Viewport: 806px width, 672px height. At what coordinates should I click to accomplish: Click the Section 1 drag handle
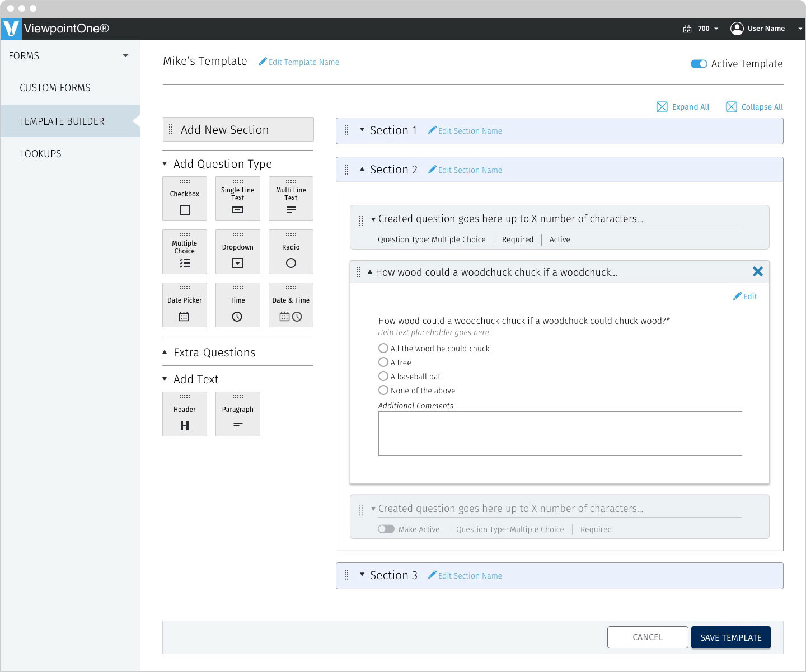tap(346, 130)
